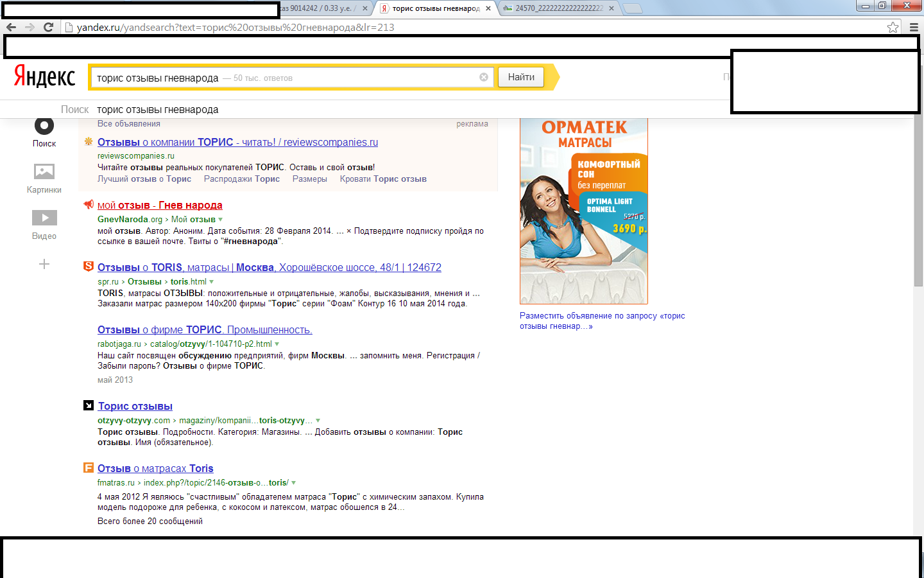Open Кровати Торис отзыв sublink
Viewport: 924px width, 578px height.
[x=383, y=179]
